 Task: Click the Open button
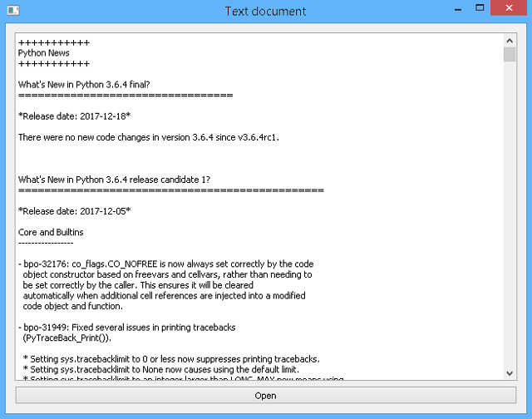coord(266,395)
